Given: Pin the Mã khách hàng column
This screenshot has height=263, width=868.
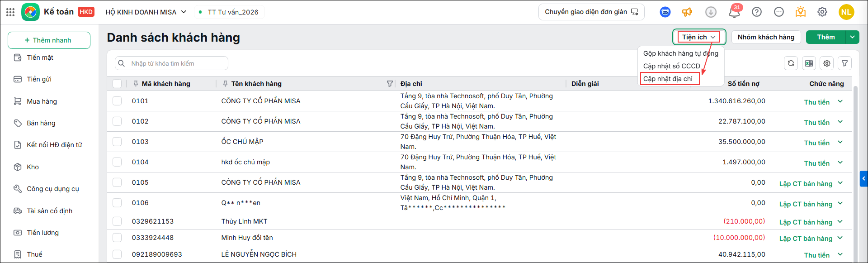Looking at the screenshot, I should [x=136, y=84].
